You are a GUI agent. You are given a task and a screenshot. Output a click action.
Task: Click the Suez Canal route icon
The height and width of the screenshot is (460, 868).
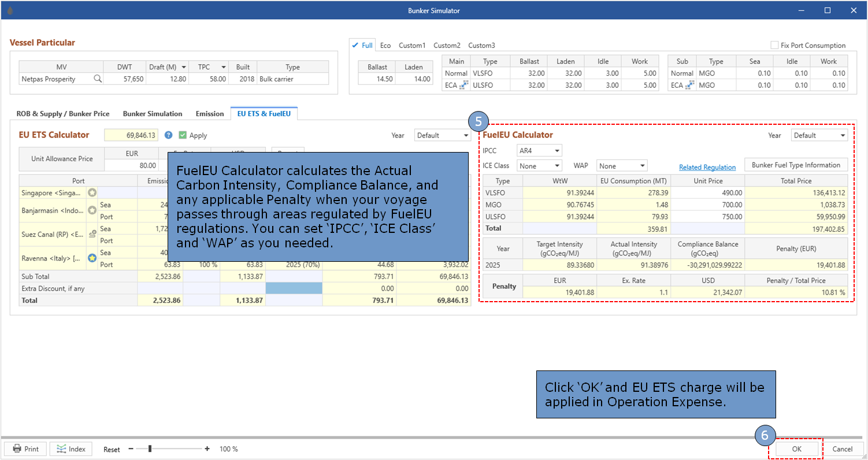[x=92, y=234]
